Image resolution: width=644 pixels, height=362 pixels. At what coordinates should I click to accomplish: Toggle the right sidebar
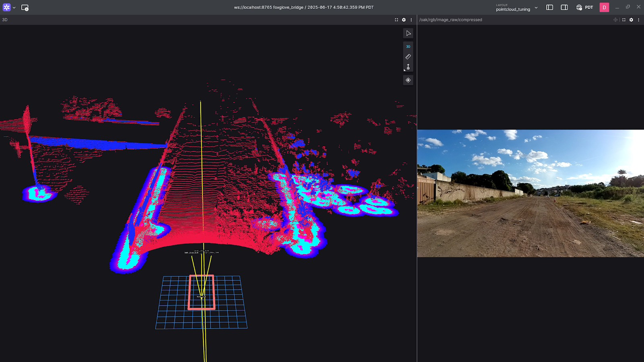[x=564, y=8]
